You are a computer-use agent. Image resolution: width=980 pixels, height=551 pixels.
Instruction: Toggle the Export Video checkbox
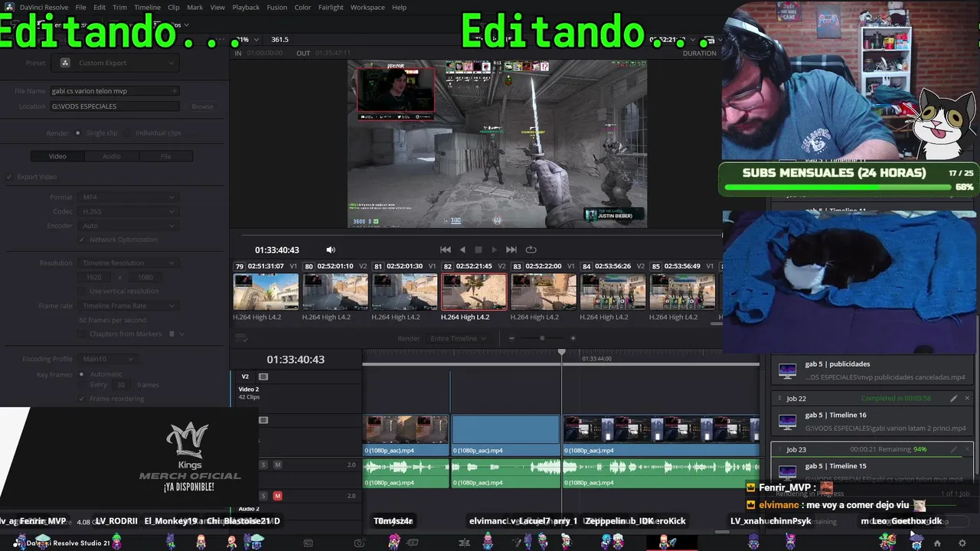(x=10, y=177)
